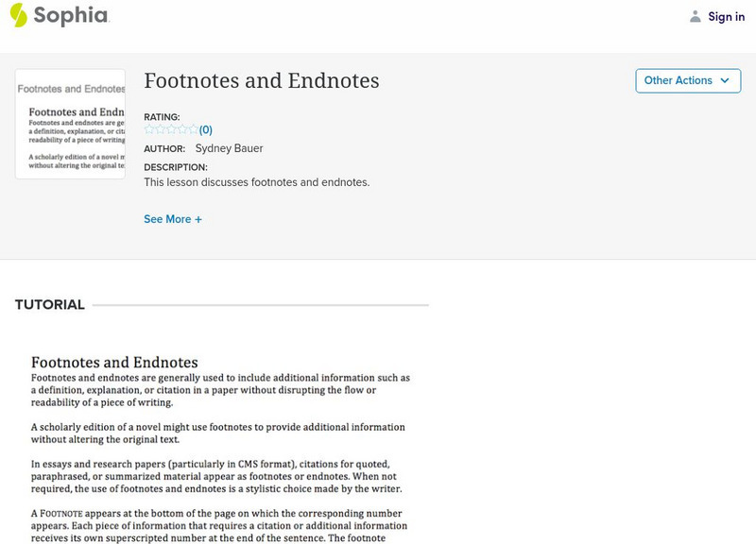The height and width of the screenshot is (544, 756).
Task: Rate the lesson five stars
Action: point(193,129)
